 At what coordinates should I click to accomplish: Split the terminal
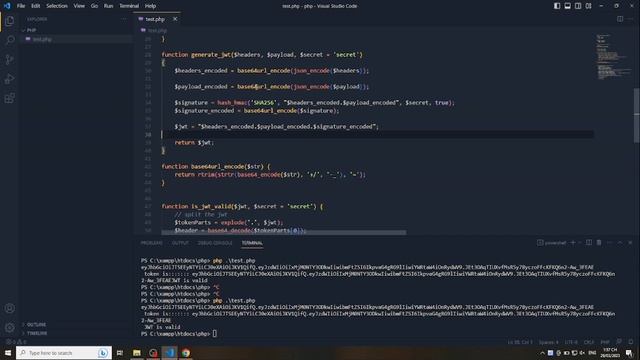(589, 242)
